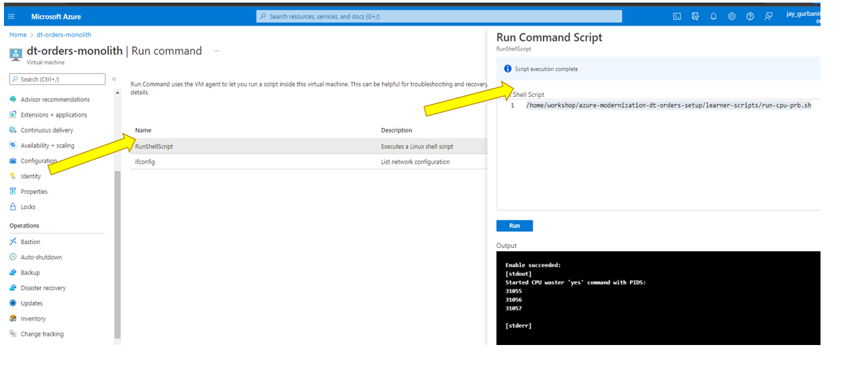Viewport: 868px width, 376px height.
Task: Collapse the sidebar with double chevron
Action: pos(114,79)
